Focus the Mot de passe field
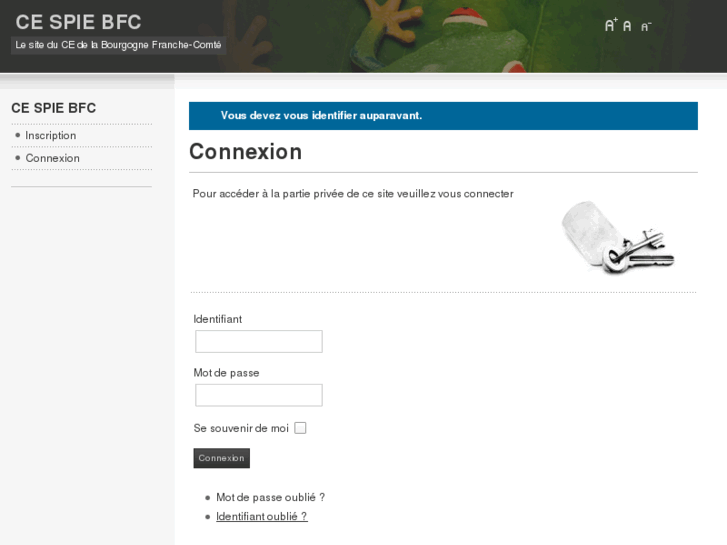 click(x=259, y=395)
